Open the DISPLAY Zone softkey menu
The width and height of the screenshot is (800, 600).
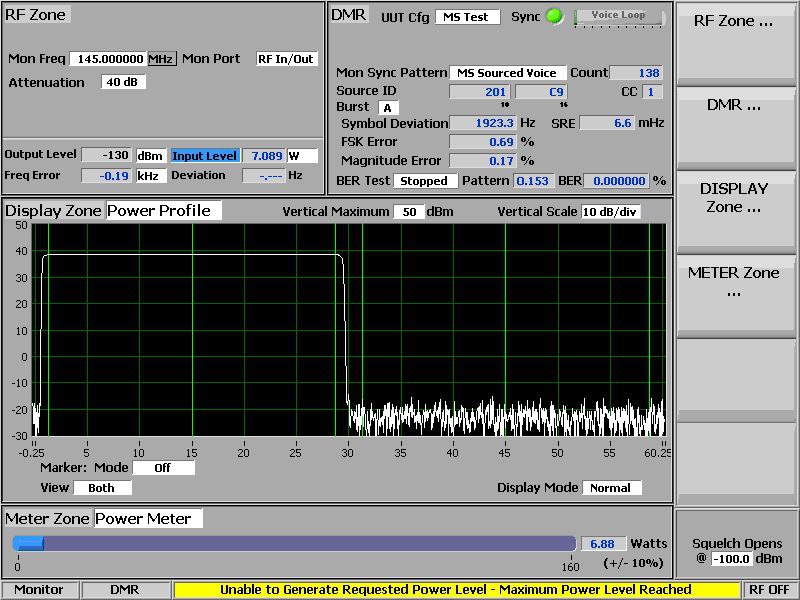pyautogui.click(x=738, y=210)
